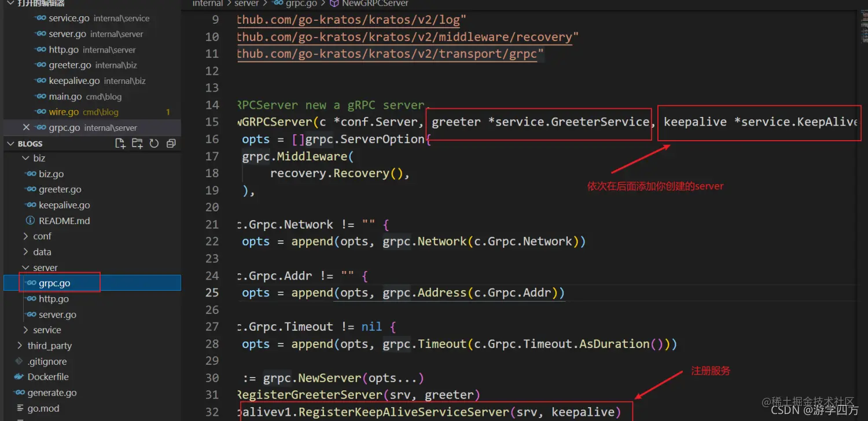
Task: Click []grpc.ServerOption on line 16
Action: [x=359, y=140]
